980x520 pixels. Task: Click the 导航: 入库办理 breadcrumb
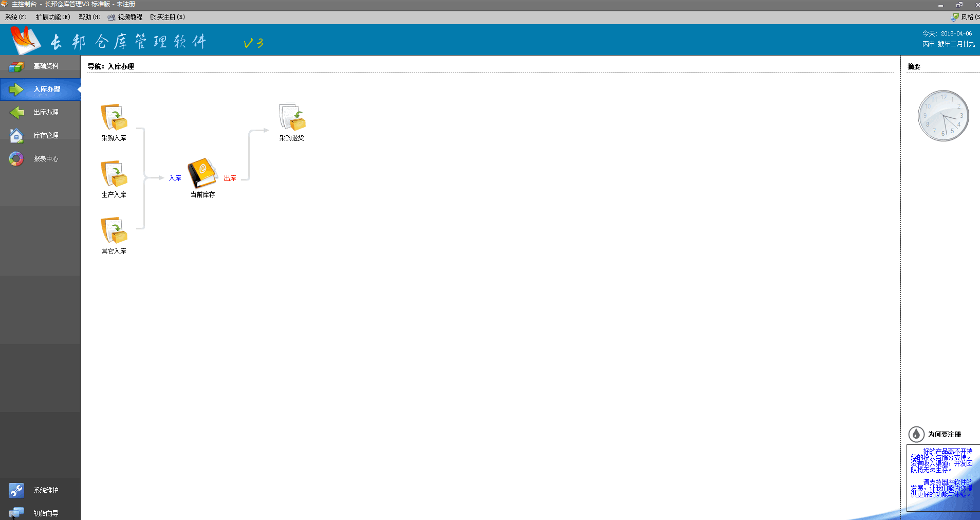click(110, 66)
